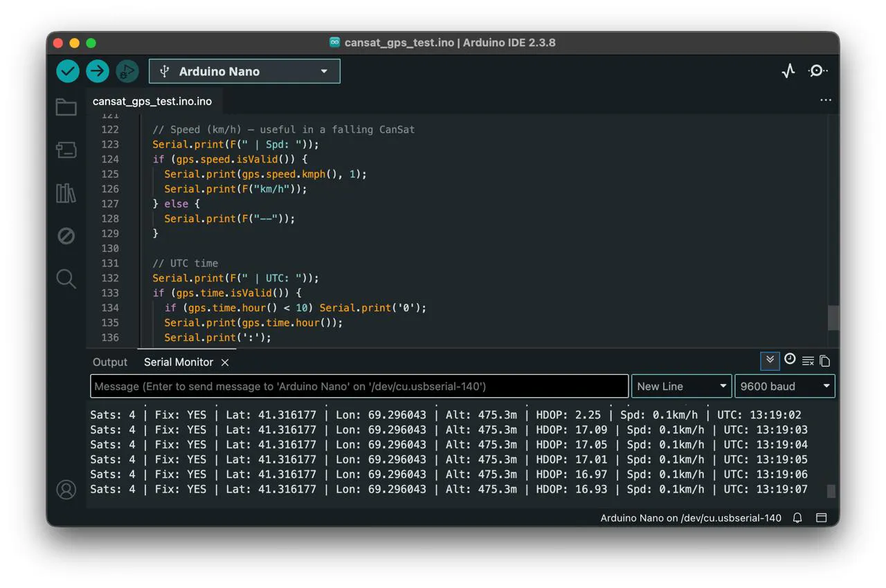Toggle bottom panel icon in status bar
Viewport: 886px width, 588px height.
coord(822,517)
